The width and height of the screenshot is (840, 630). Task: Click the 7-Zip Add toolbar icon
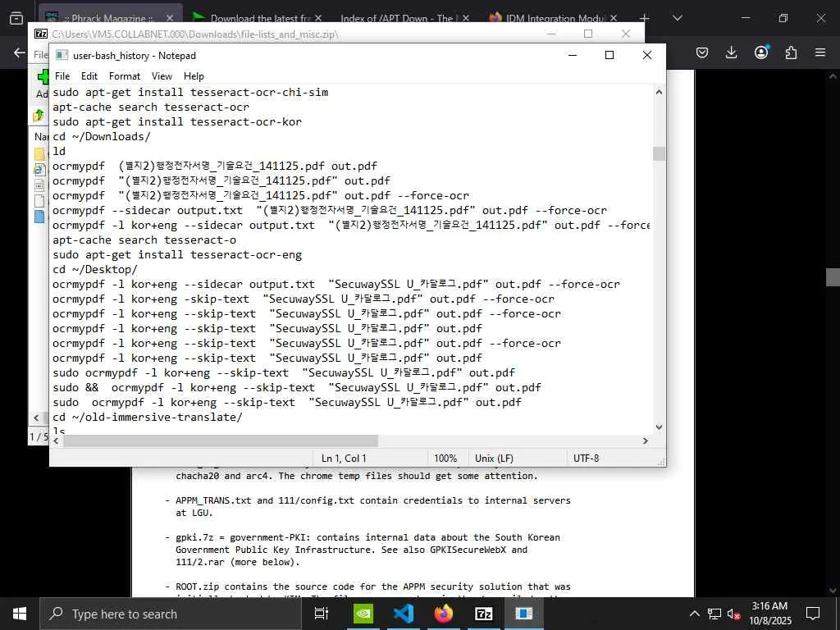click(x=43, y=78)
